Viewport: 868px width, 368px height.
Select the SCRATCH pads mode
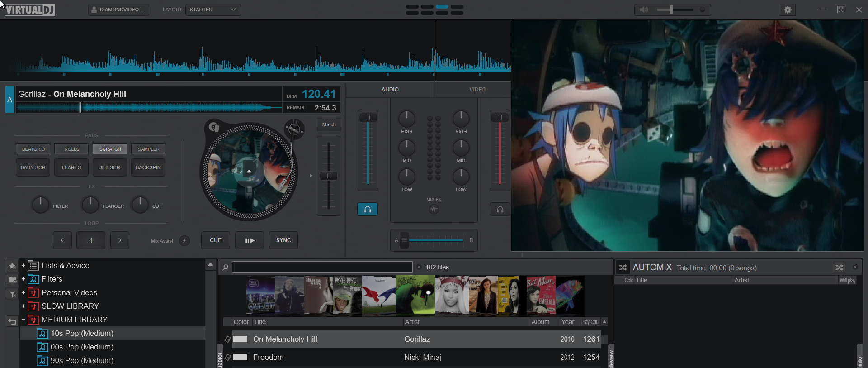110,149
